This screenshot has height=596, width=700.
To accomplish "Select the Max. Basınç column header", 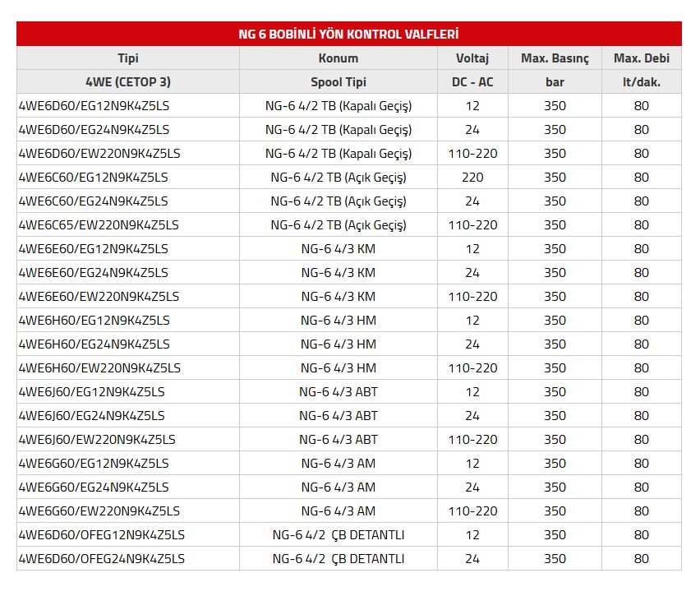I will (555, 58).
